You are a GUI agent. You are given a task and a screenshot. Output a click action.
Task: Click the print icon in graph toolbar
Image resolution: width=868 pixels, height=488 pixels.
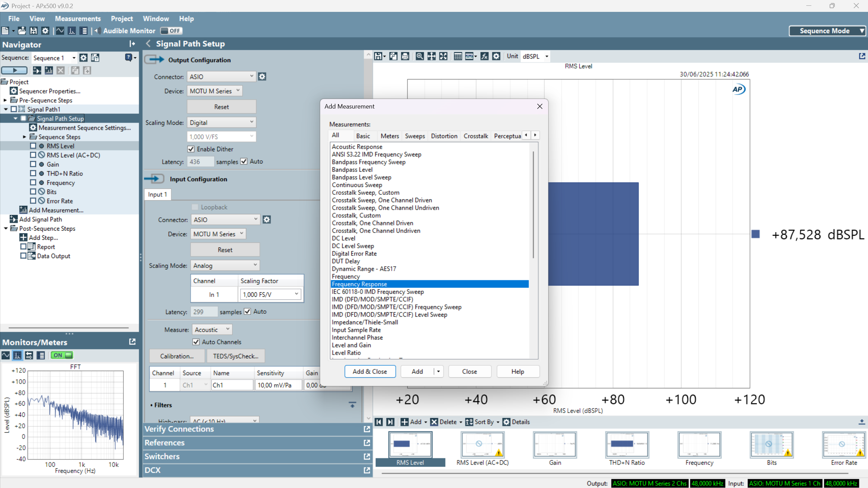pyautogui.click(x=405, y=56)
